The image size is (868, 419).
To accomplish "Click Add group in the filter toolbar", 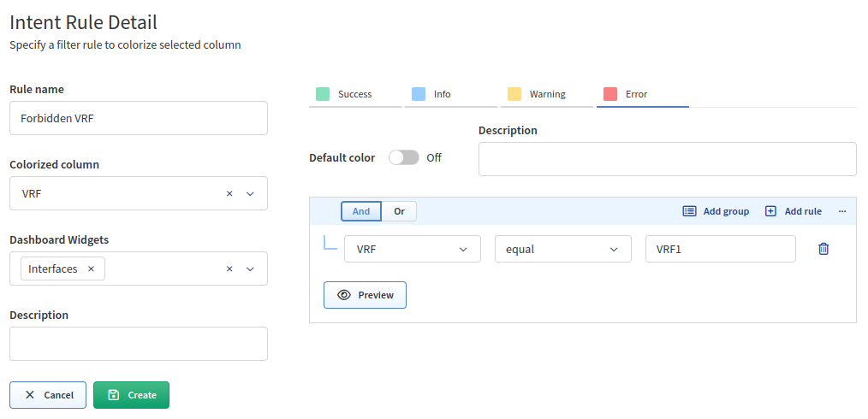I will 716,211.
